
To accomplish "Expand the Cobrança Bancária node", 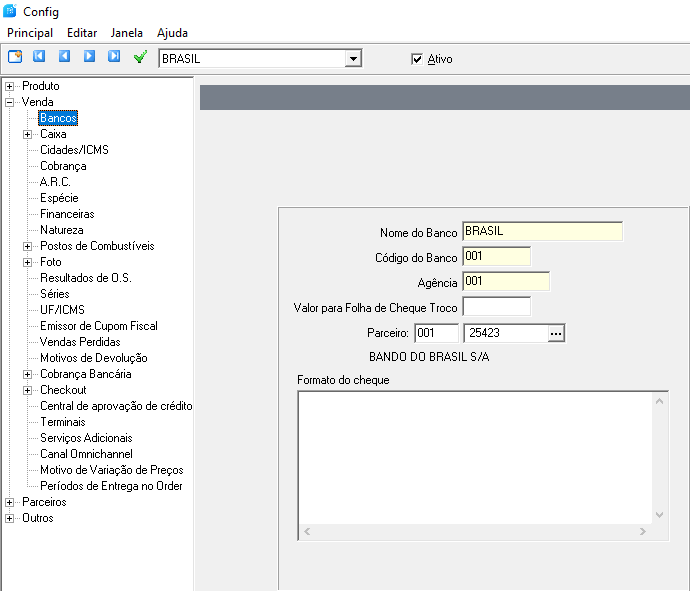I will [x=28, y=374].
